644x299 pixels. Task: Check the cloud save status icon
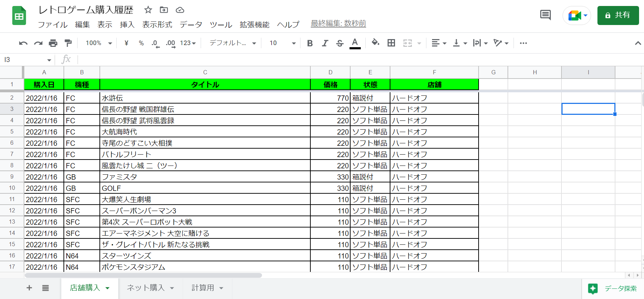pos(180,10)
